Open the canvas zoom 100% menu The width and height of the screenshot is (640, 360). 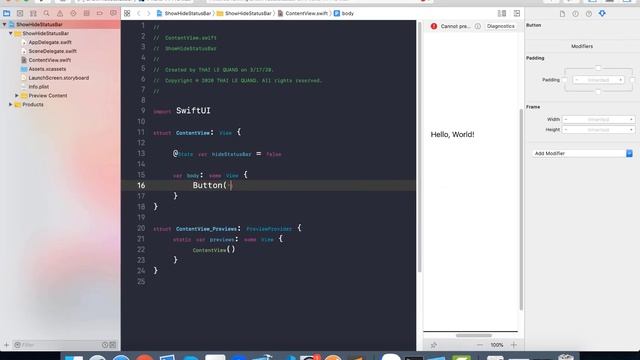point(497,345)
